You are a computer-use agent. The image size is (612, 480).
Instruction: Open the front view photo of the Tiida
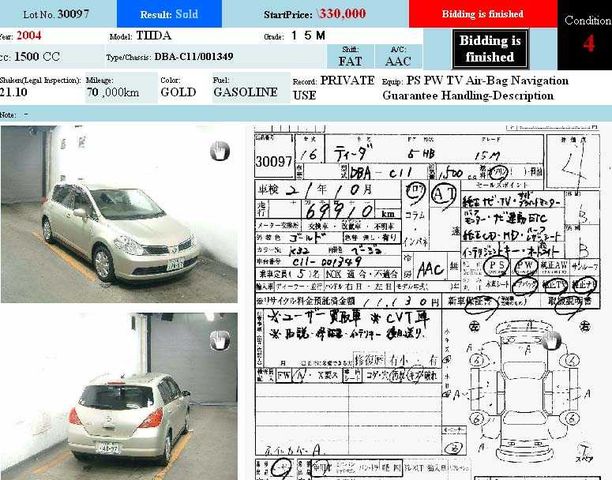(x=119, y=214)
